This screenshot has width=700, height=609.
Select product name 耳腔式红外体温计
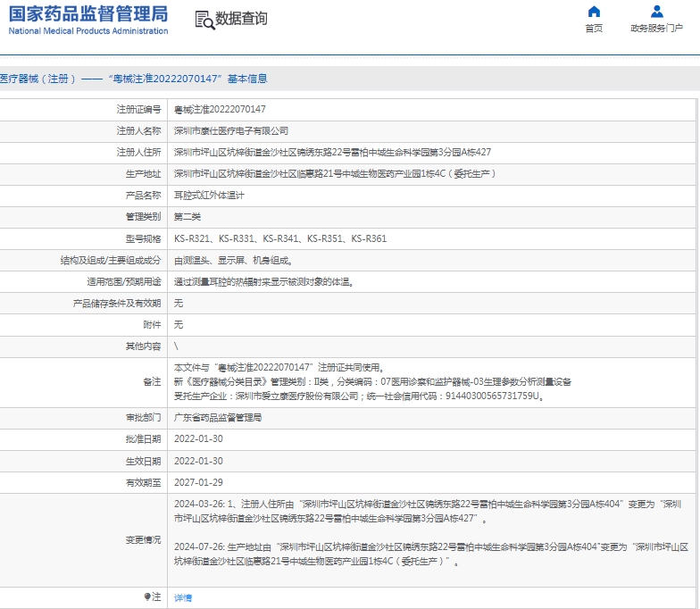coord(209,195)
